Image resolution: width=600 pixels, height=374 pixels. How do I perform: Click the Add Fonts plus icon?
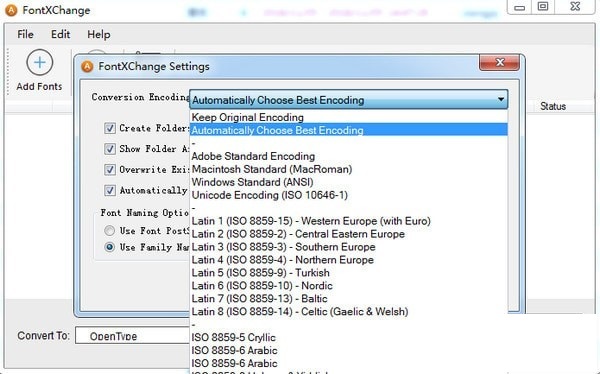click(39, 62)
